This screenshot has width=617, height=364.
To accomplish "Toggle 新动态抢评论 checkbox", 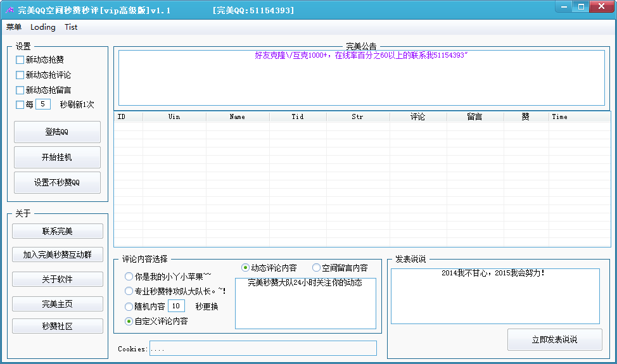I will [x=20, y=75].
